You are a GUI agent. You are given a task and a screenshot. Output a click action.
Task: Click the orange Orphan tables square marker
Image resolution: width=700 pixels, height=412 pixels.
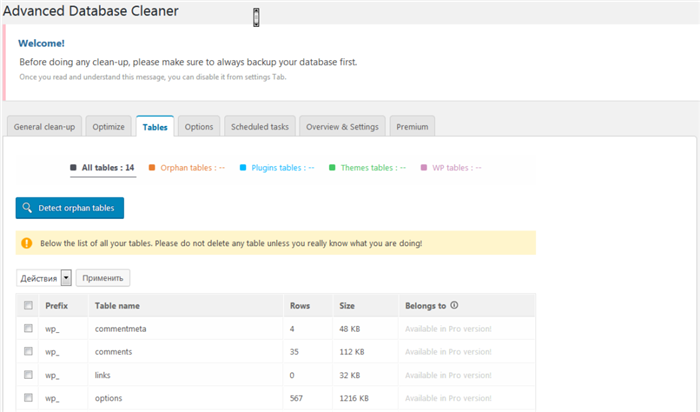point(152,167)
